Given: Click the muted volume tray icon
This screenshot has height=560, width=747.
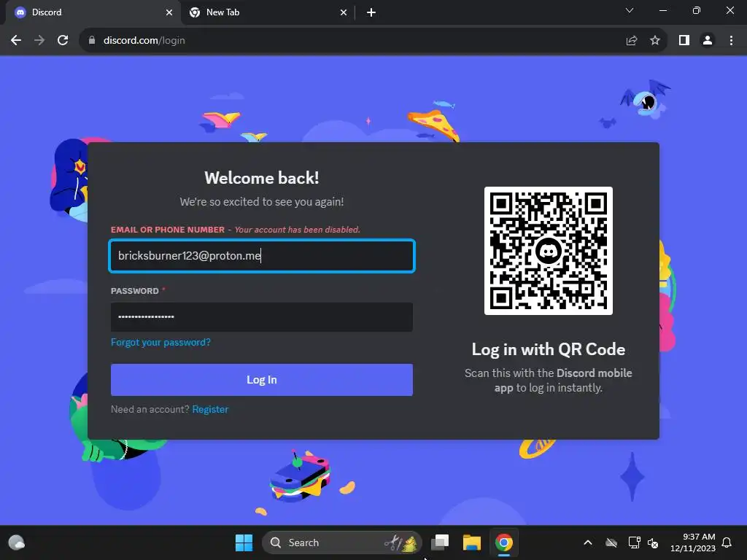Looking at the screenshot, I should click(x=653, y=542).
